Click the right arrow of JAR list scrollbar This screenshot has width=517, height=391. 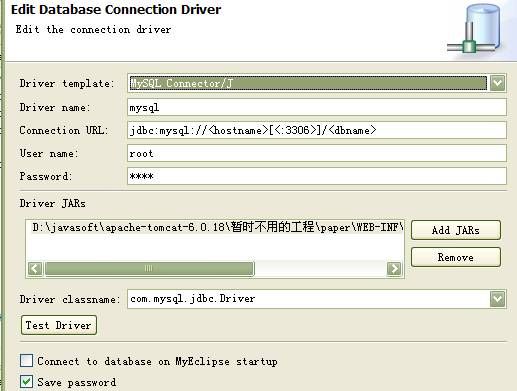394,268
